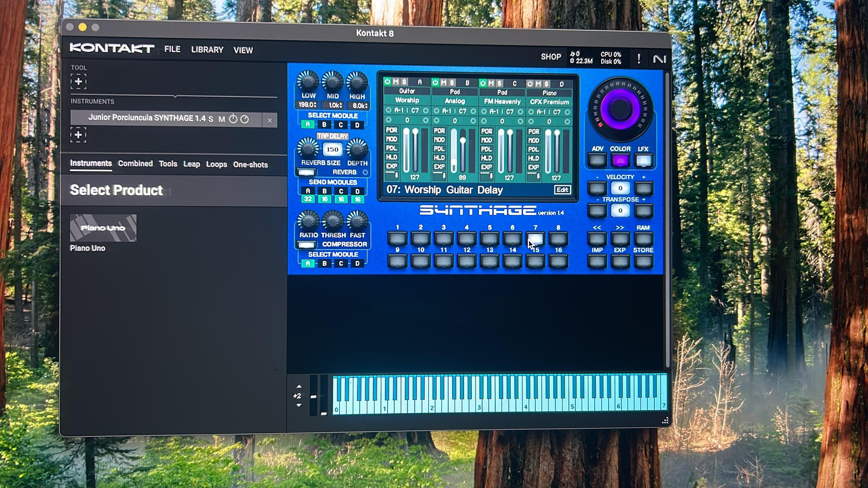Click the ADV button
Image resolution: width=868 pixels, height=488 pixels.
tap(597, 160)
